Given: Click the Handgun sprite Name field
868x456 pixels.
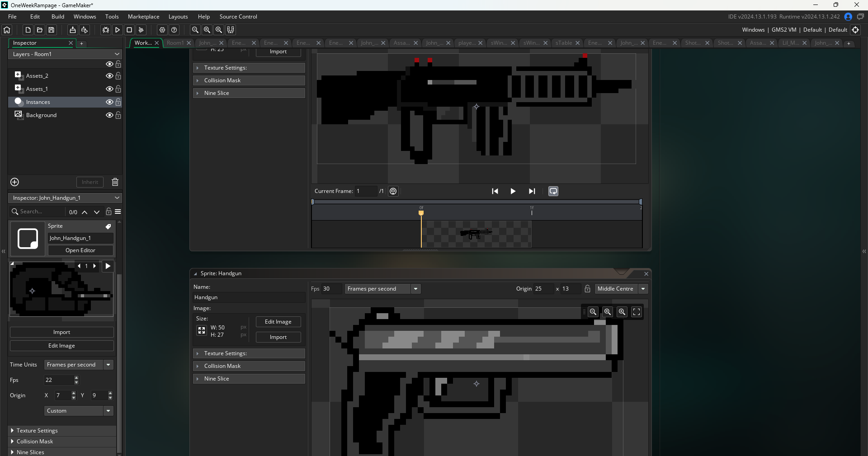Looking at the screenshot, I should click(x=249, y=297).
